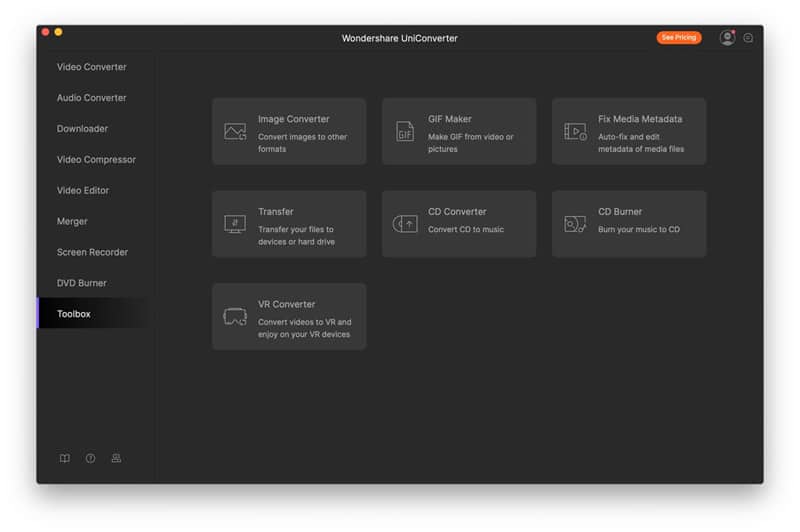
Task: Minimize the window with yellow button
Action: point(59,32)
